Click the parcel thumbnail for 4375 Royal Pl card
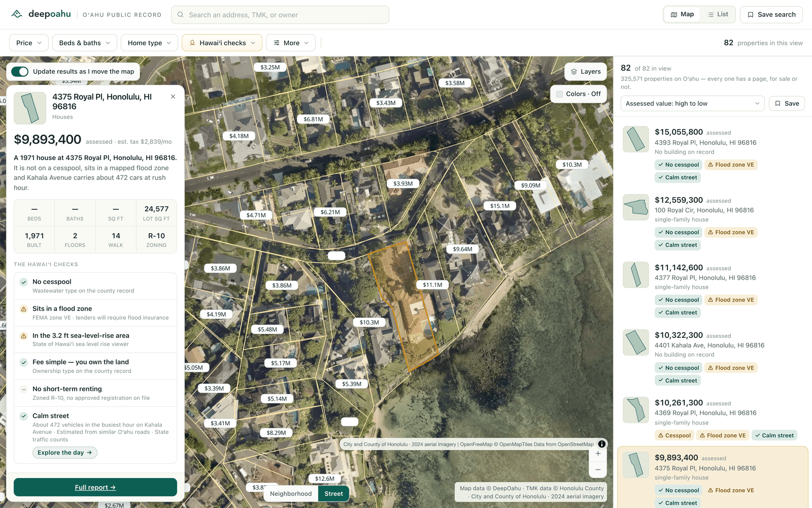Viewport: 812px width, 508px height. click(x=30, y=108)
